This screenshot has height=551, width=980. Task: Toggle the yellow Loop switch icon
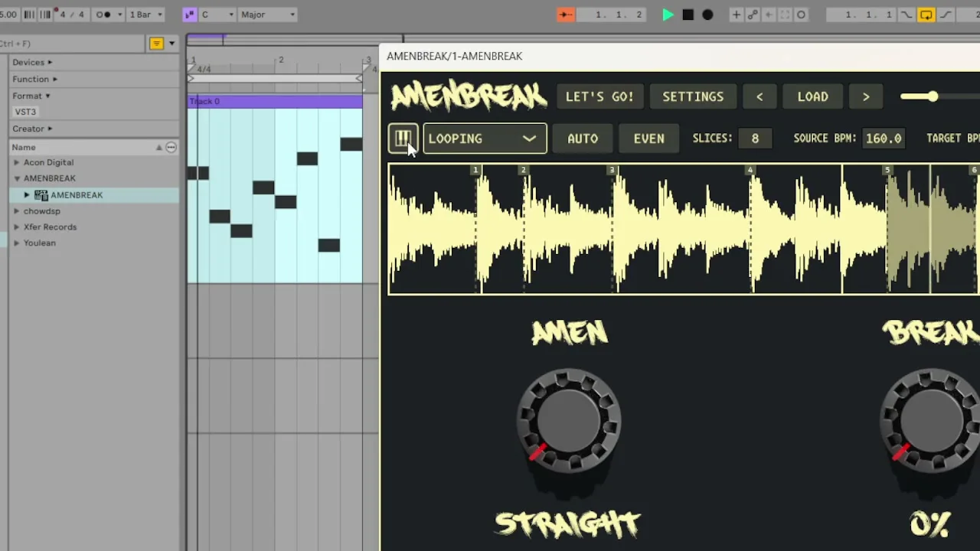tap(926, 15)
